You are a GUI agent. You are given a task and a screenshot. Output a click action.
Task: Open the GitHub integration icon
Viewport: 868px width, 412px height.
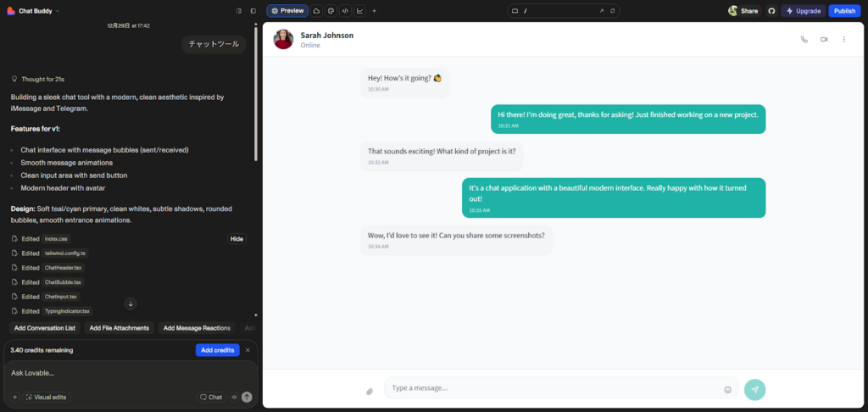point(771,11)
